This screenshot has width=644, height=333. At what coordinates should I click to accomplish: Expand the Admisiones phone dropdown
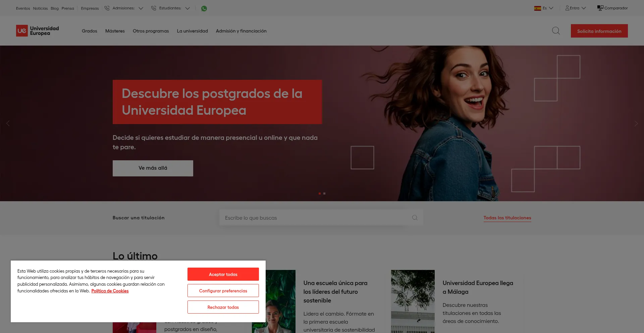(141, 8)
